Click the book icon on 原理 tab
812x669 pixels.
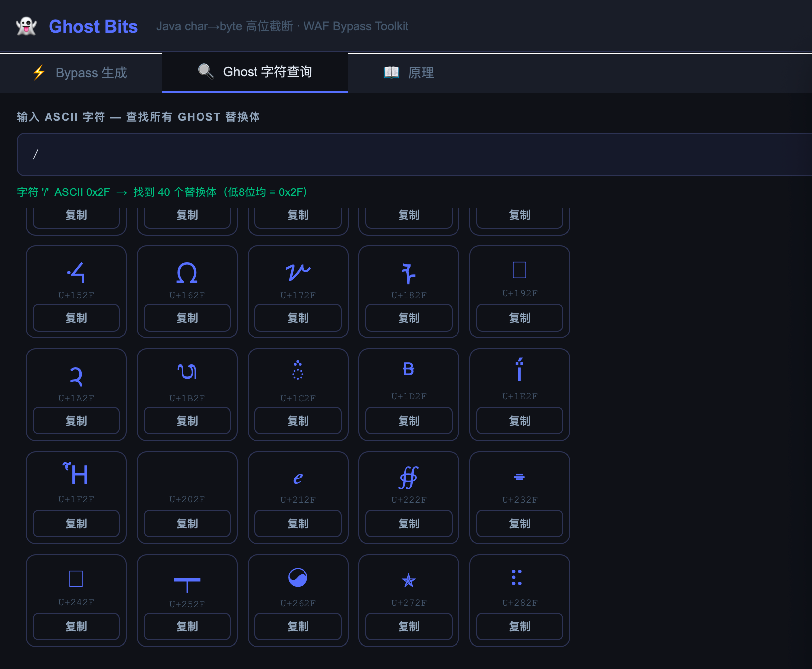coord(391,72)
